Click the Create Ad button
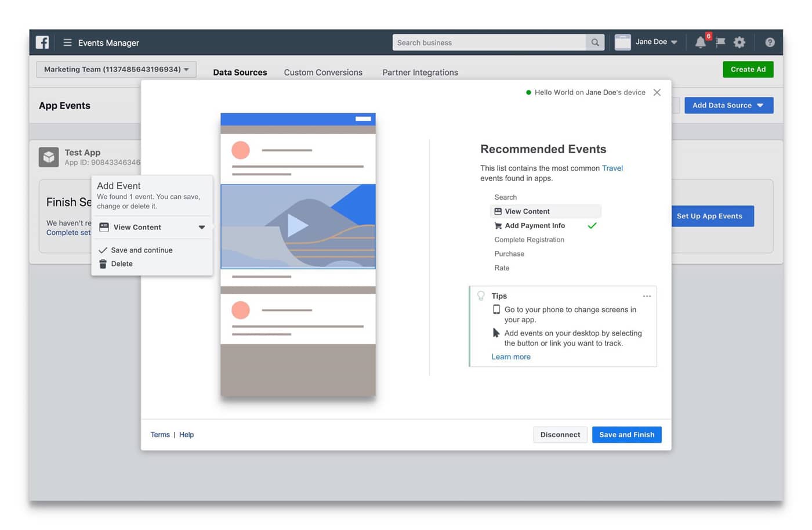Viewport: 812px width, 530px height. coord(748,69)
